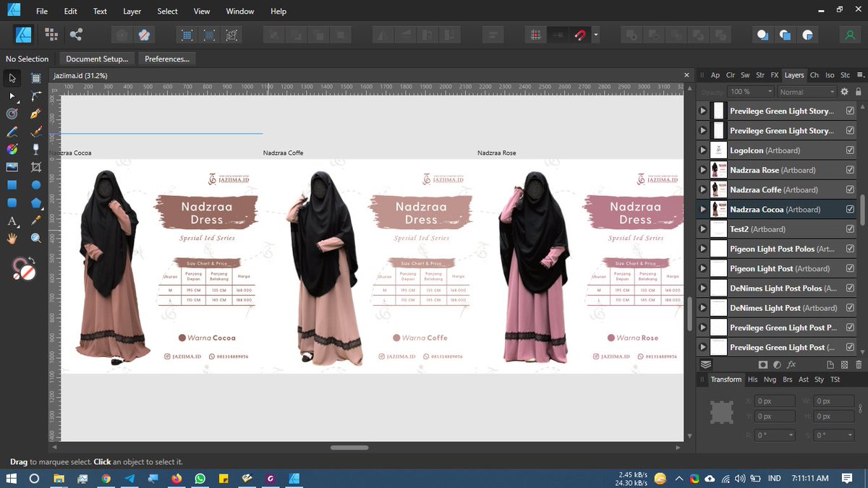Select the Move tool
868x488 pixels.
12,77
